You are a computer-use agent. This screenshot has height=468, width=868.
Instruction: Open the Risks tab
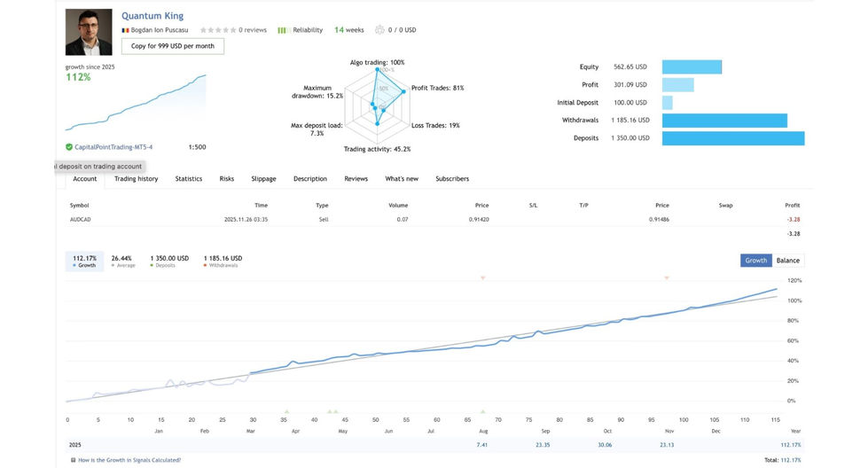pos(227,179)
